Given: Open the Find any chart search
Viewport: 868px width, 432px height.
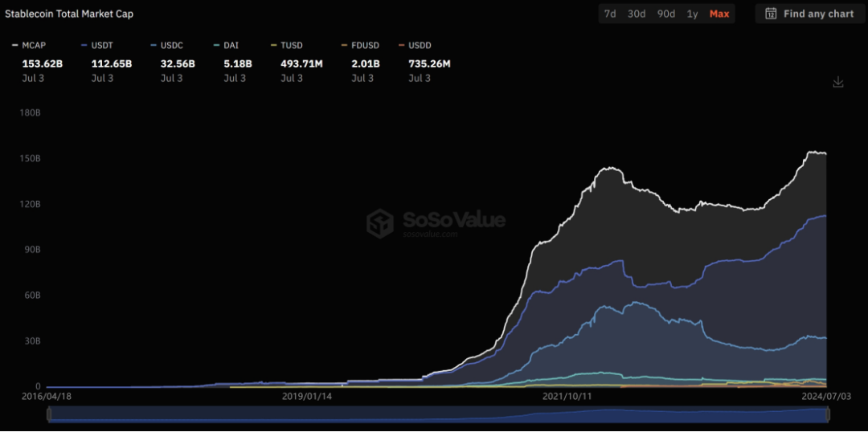Looking at the screenshot, I should pos(810,14).
